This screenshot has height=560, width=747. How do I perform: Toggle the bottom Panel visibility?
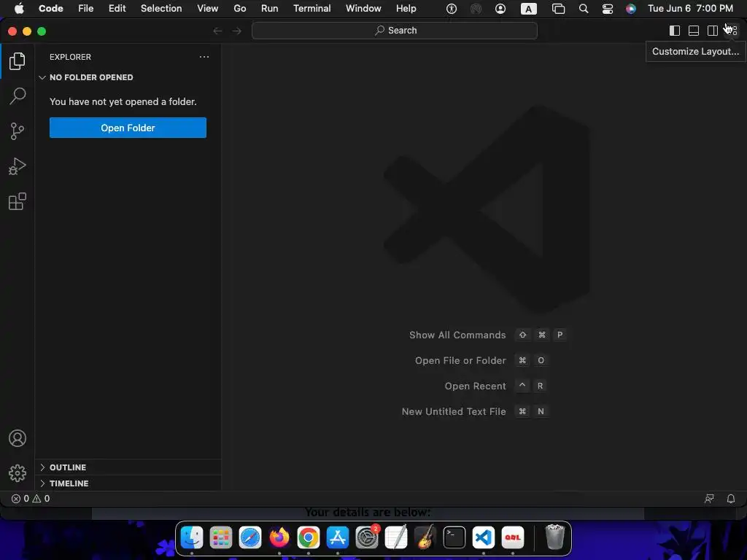694,31
